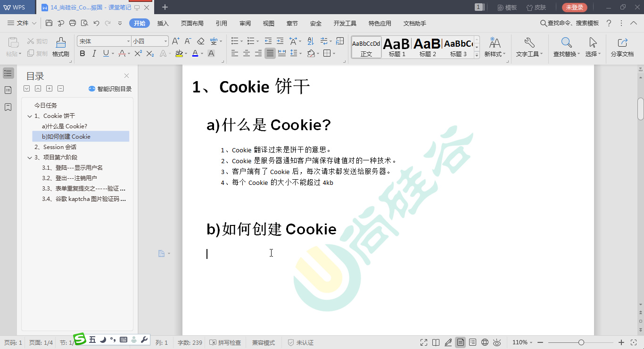Open the smart recognize TOC feature
This screenshot has height=349, width=644.
(109, 88)
